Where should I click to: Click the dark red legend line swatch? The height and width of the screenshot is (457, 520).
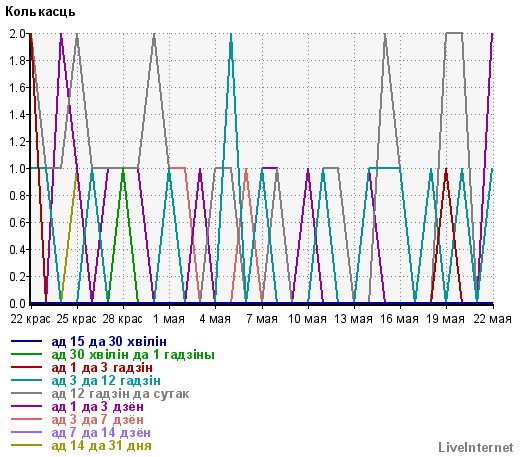coord(27,367)
